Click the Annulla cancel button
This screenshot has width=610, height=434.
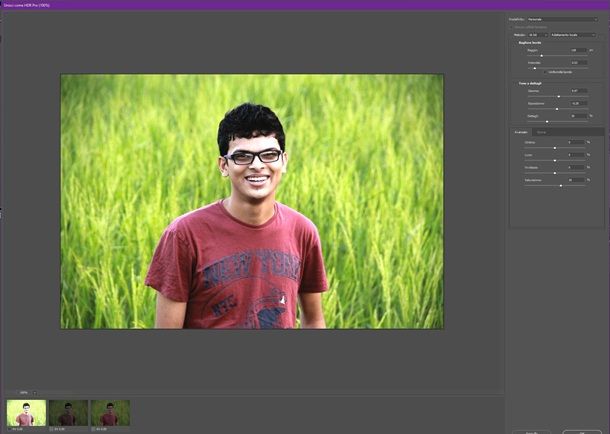pos(531,431)
